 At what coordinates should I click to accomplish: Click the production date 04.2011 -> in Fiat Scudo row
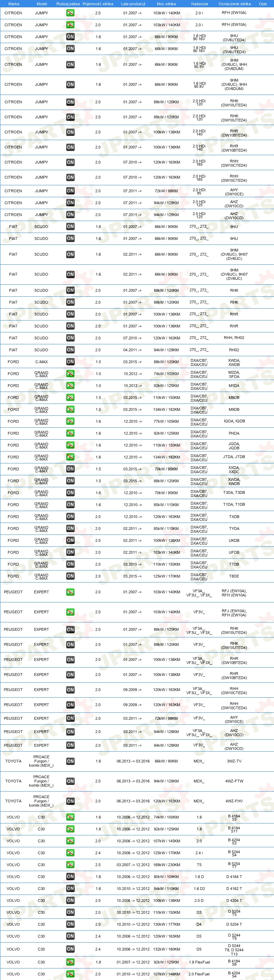(132, 350)
